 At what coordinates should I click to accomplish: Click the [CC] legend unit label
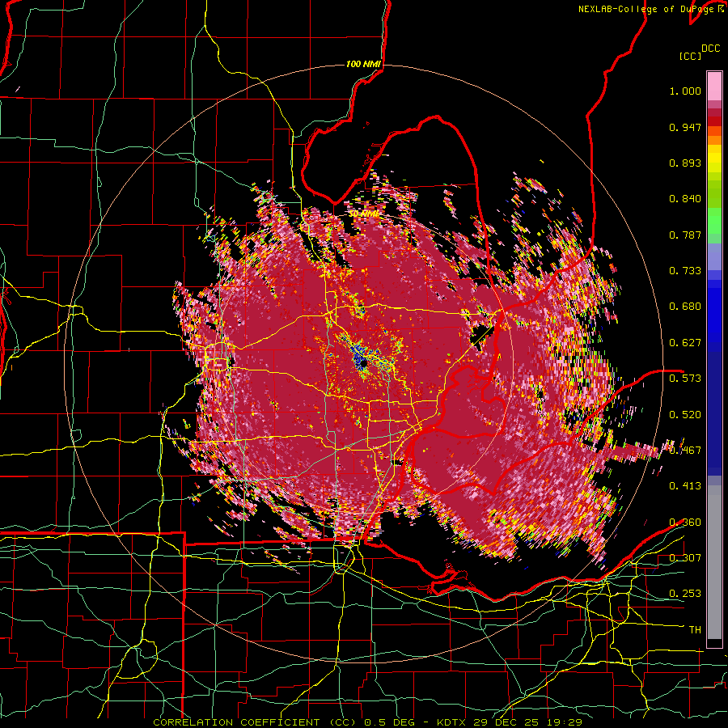pos(690,56)
